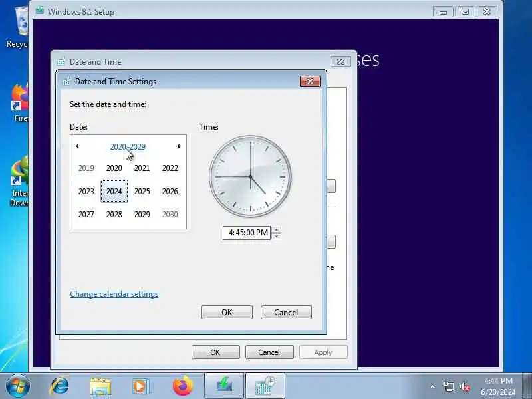This screenshot has height=399, width=532.
Task: Select year 2021 in calendar
Action: click(142, 168)
